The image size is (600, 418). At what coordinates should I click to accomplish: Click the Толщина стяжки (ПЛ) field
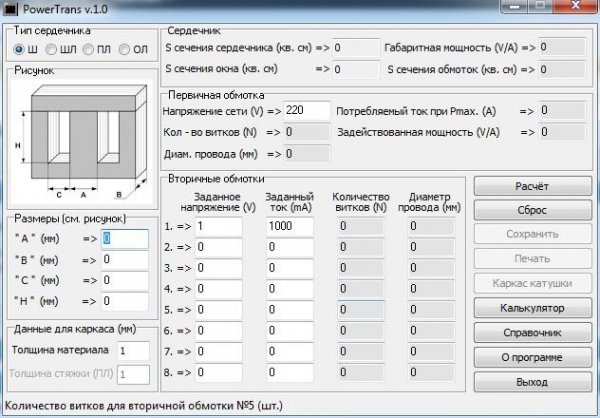[x=133, y=374]
